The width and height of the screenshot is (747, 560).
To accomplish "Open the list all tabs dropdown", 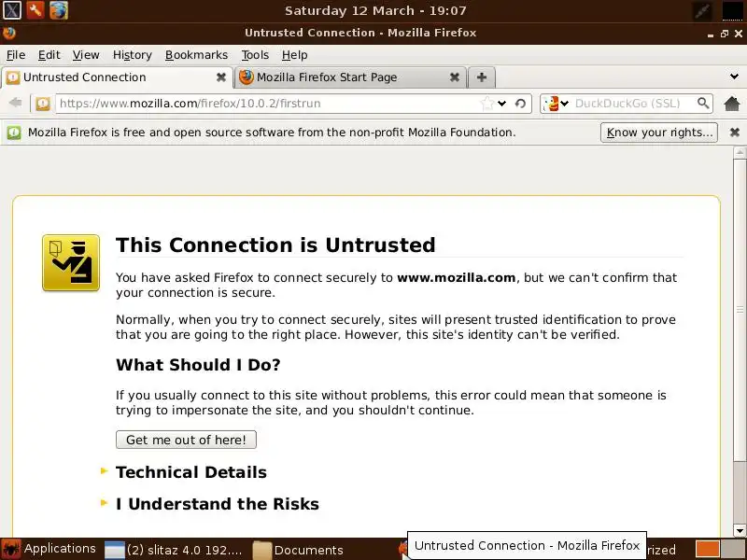I will coord(734,77).
